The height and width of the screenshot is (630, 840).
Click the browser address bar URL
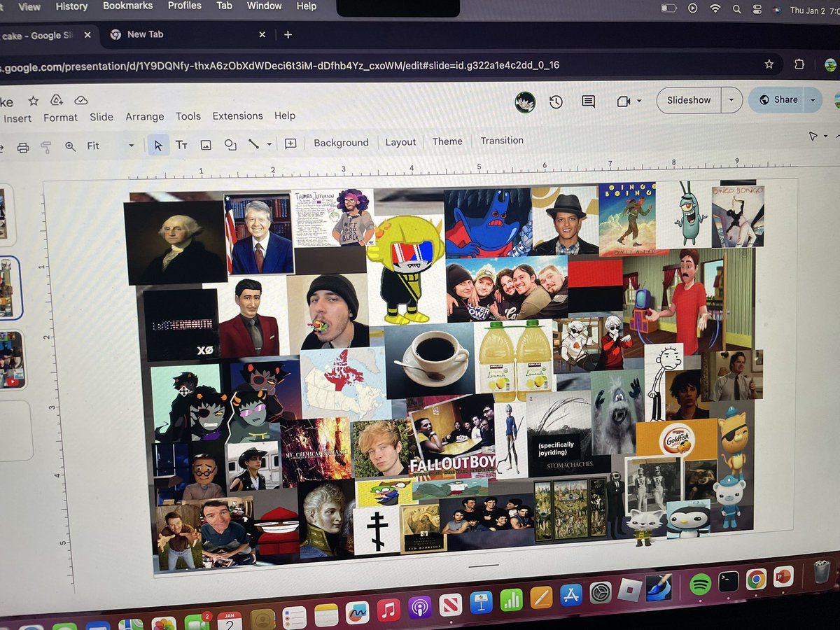(280, 66)
